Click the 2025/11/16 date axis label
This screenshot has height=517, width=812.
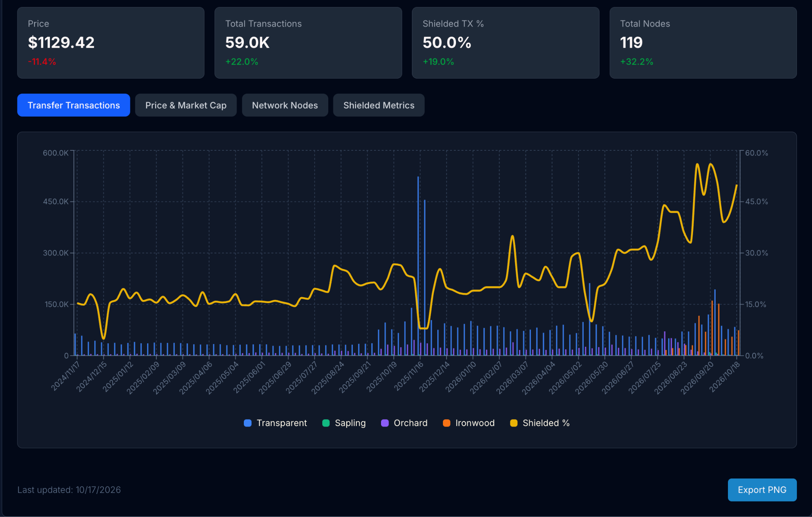point(408,376)
